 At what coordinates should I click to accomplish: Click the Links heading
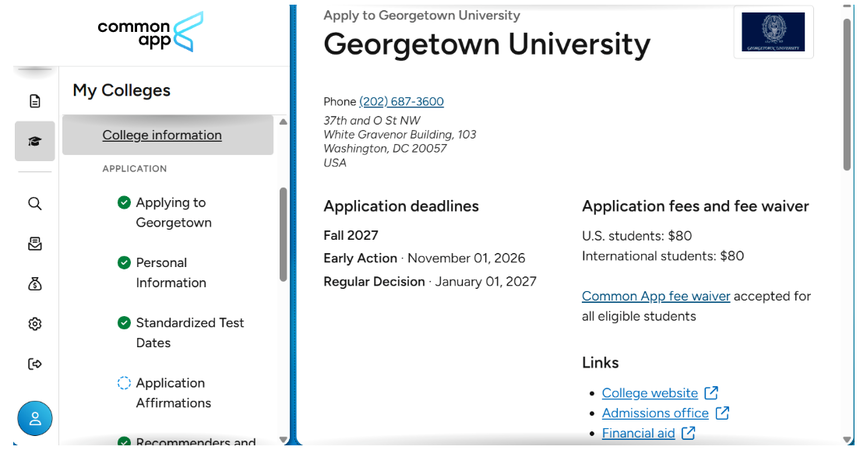tap(600, 363)
